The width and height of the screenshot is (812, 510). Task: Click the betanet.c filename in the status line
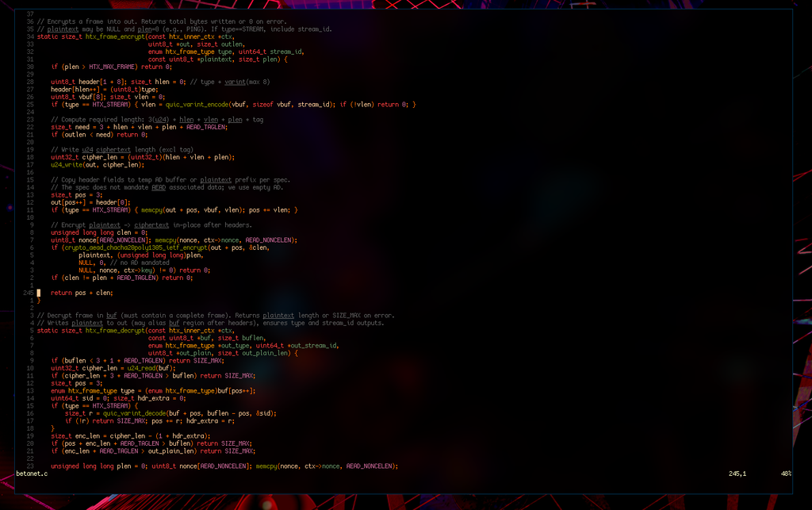(x=32, y=474)
